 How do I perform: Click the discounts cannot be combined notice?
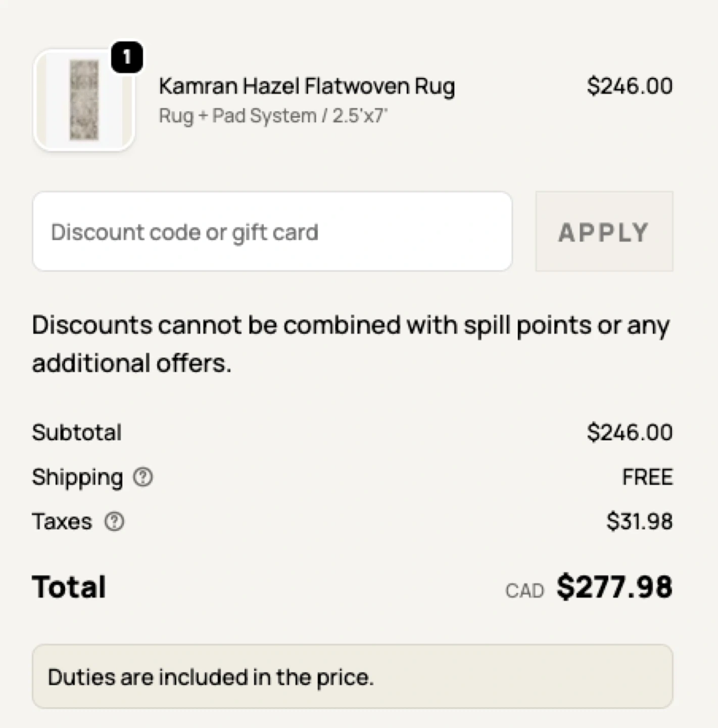pos(351,344)
